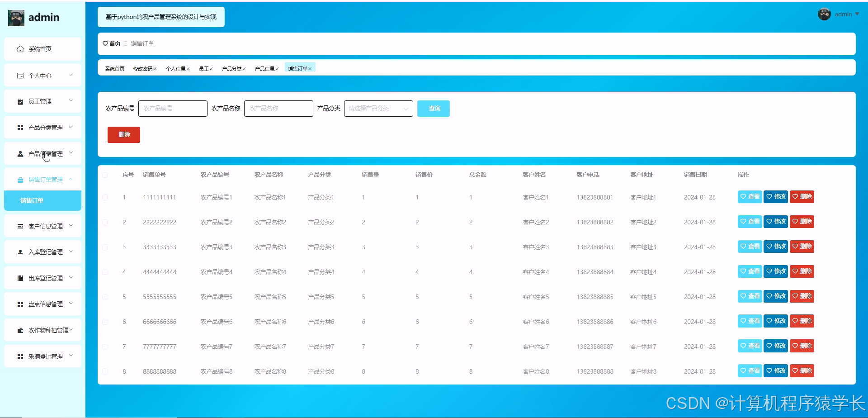This screenshot has width=868, height=418.
Task: Click the list icon for 客户信息管理
Action: click(20, 226)
